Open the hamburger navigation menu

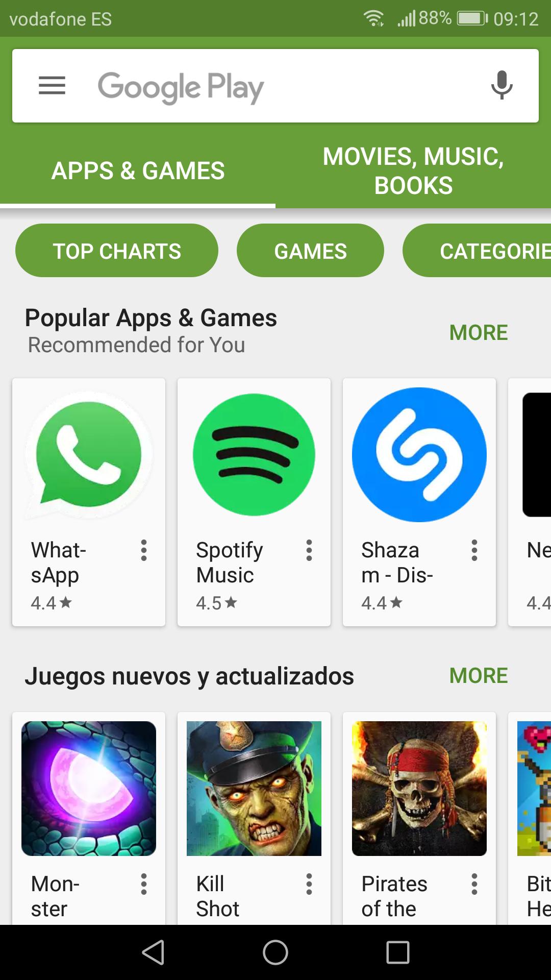[52, 85]
